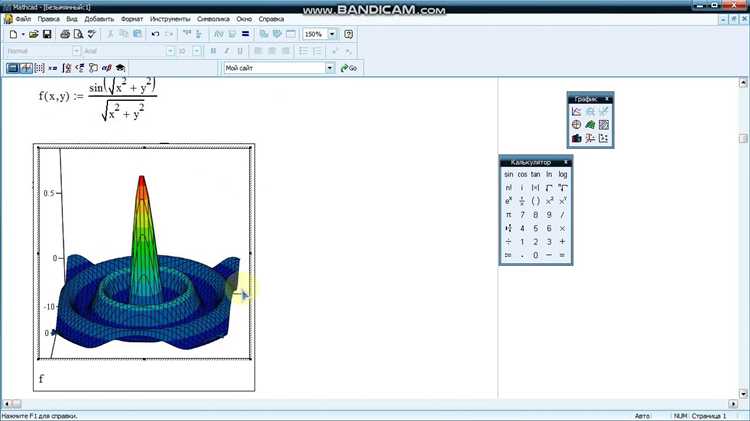Expand the font size dropdown

[x=196, y=51]
